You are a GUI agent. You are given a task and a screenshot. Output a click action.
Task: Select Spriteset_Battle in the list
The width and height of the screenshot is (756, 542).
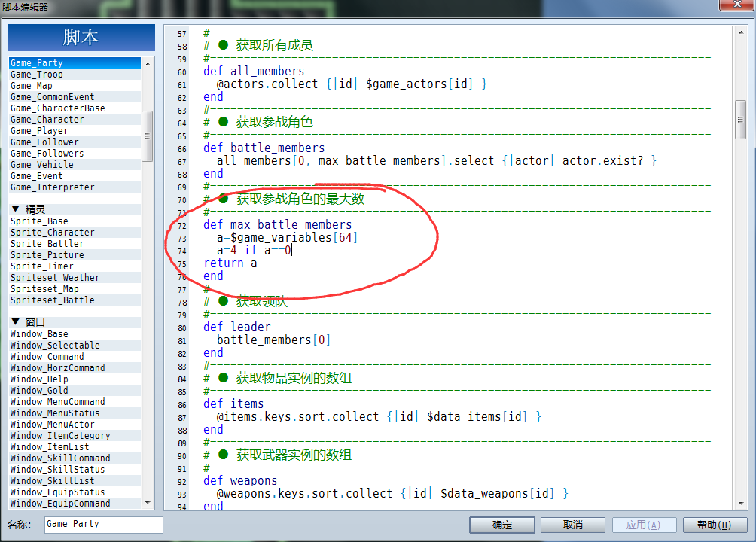tap(75, 300)
